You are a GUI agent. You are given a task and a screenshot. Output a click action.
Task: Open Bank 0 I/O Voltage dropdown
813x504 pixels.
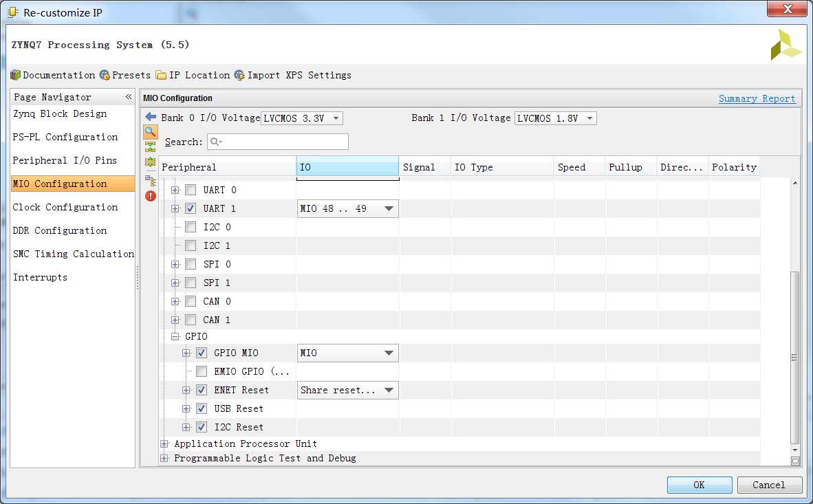click(x=302, y=118)
